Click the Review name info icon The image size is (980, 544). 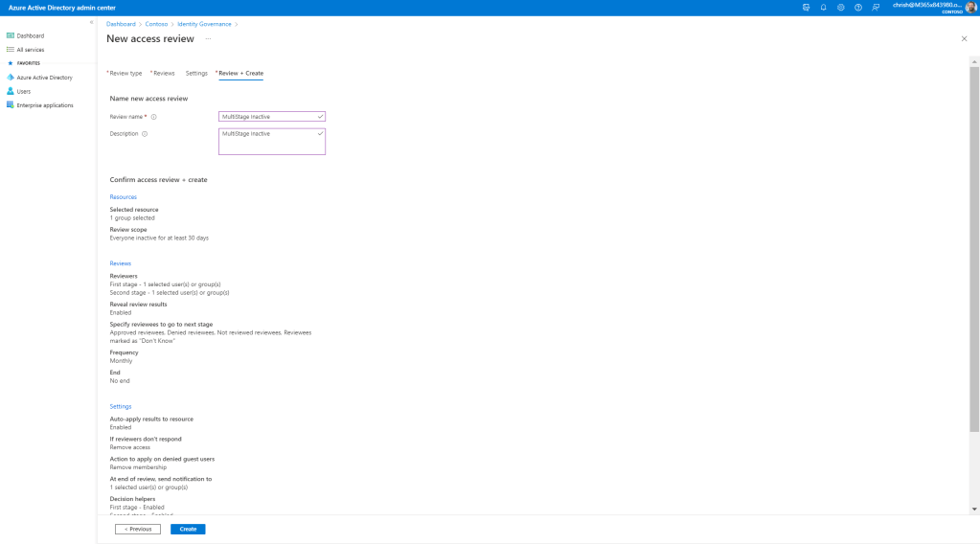[x=153, y=117]
